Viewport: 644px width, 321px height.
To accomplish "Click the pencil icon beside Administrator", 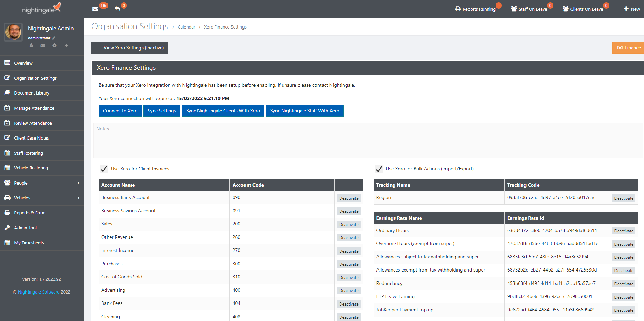I will (54, 38).
